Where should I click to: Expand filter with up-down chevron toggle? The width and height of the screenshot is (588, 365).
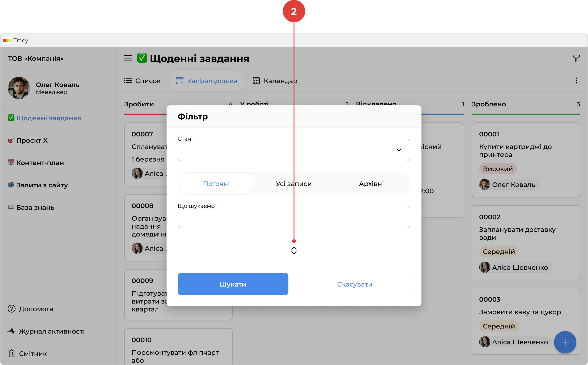[x=294, y=250]
